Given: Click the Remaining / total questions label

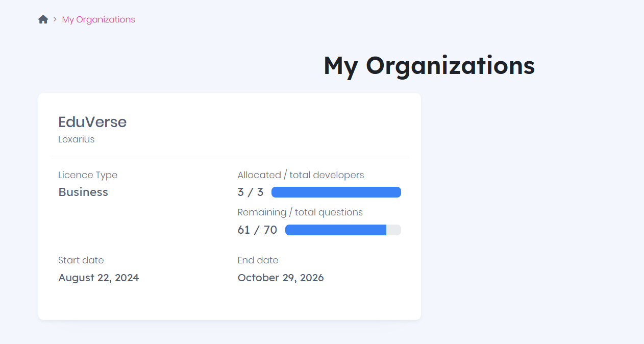Looking at the screenshot, I should click(x=300, y=212).
